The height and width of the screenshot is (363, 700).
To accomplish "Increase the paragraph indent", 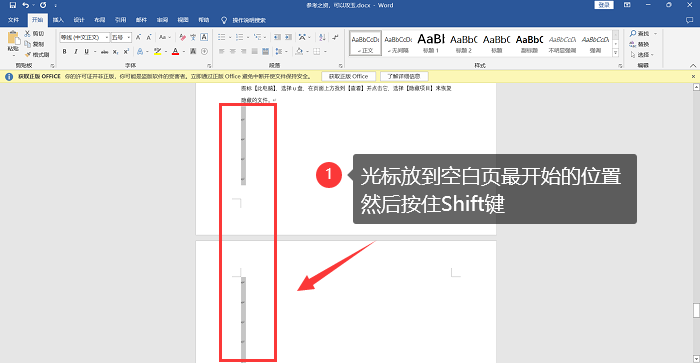I will coord(288,38).
